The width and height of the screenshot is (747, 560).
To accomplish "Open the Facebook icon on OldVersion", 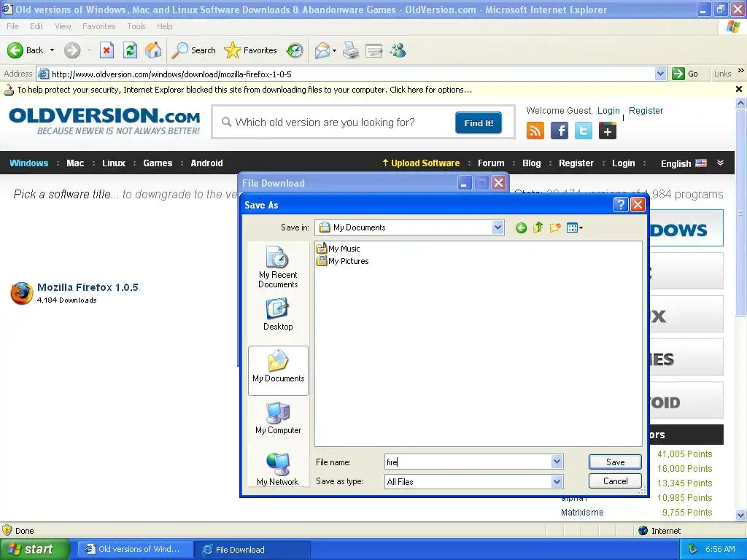I will point(560,131).
